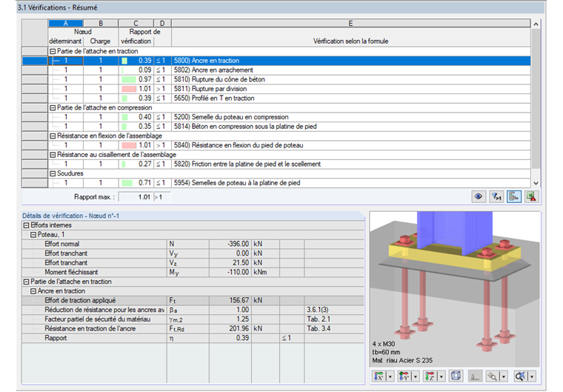563x392 pixels.
Task: Open dropdown beside the zoom magnifier icon
Action: [504, 376]
